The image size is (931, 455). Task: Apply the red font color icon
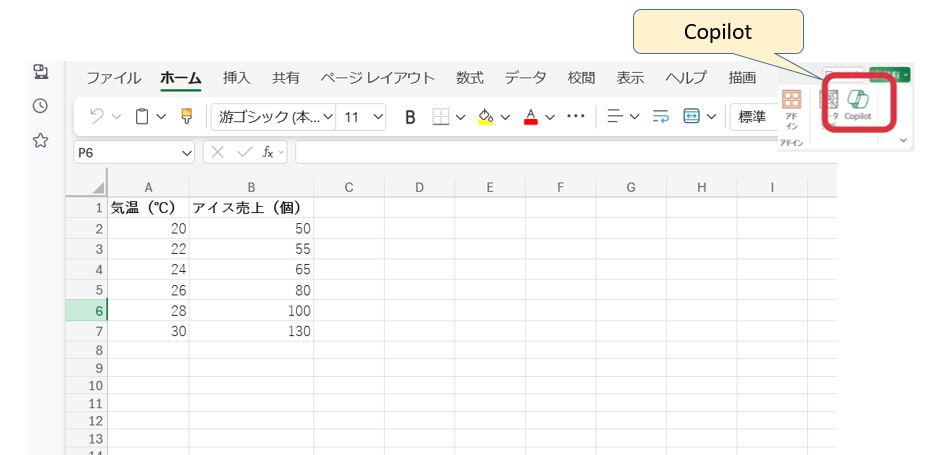pos(531,117)
